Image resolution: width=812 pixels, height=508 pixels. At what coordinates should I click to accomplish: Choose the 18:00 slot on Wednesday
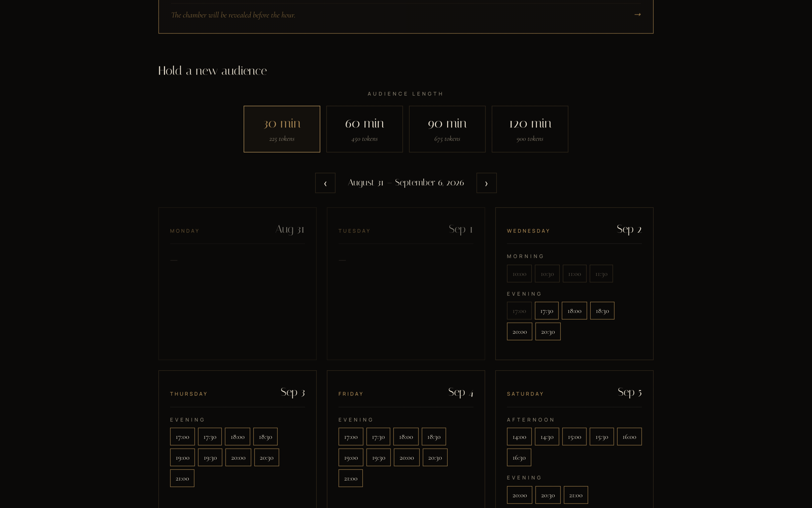click(x=574, y=311)
